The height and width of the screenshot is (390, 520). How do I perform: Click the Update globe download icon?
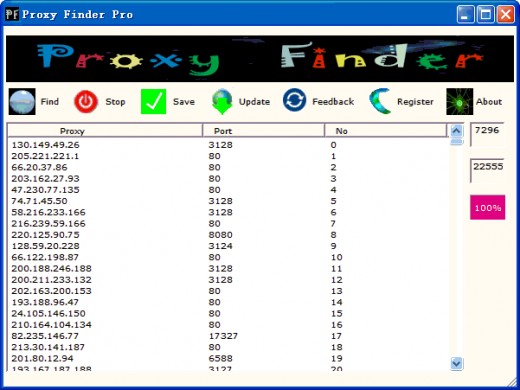[222, 102]
